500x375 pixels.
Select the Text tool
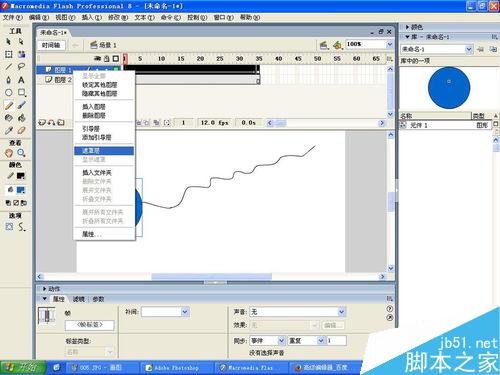pos(21,80)
